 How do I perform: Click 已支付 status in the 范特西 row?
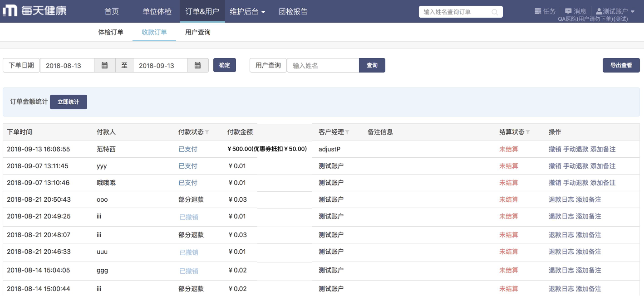pos(188,149)
